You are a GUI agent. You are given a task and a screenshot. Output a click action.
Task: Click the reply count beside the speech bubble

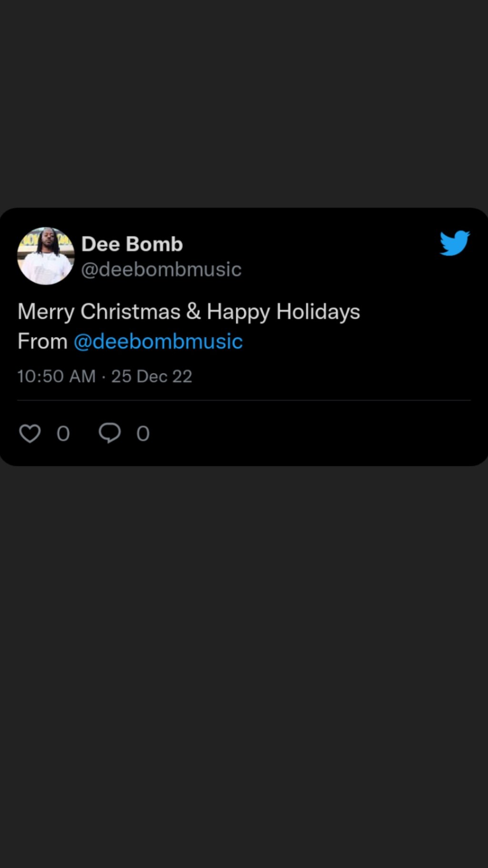[x=143, y=434]
